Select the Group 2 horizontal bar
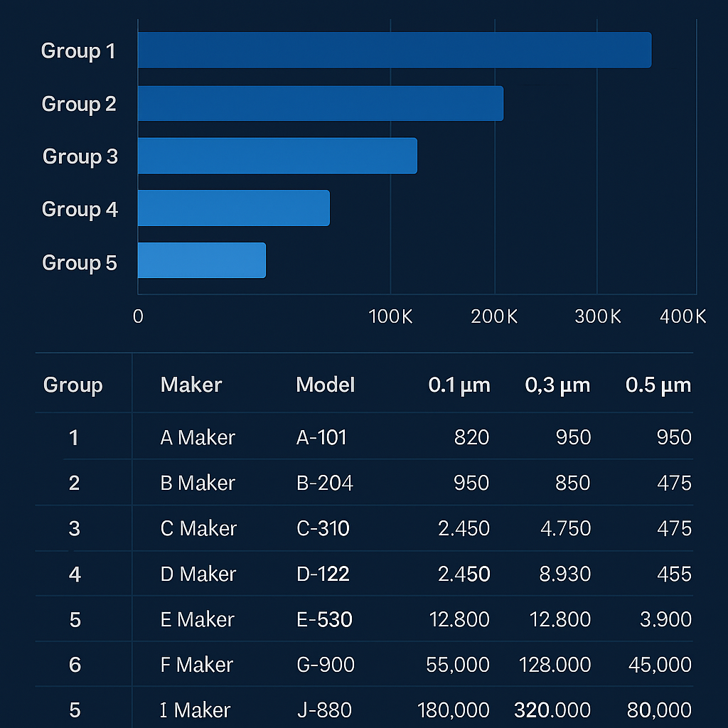The height and width of the screenshot is (728, 728). tap(320, 104)
